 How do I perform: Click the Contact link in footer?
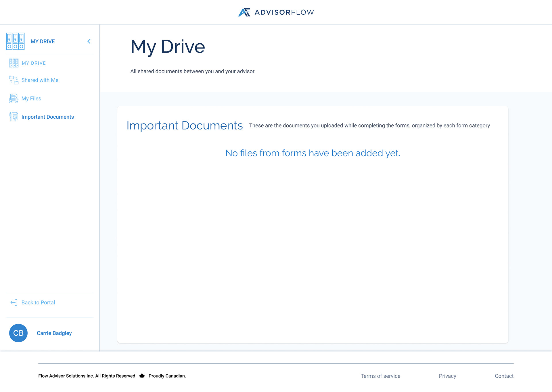pos(504,376)
